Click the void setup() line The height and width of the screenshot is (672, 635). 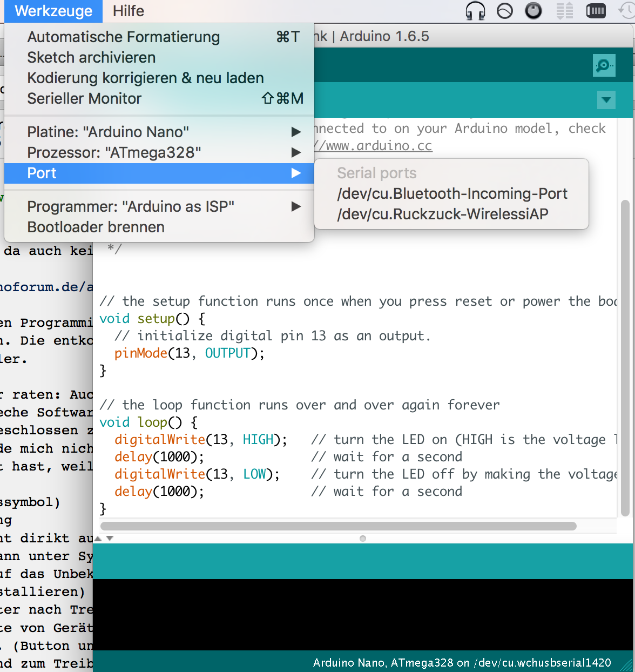coord(152,319)
